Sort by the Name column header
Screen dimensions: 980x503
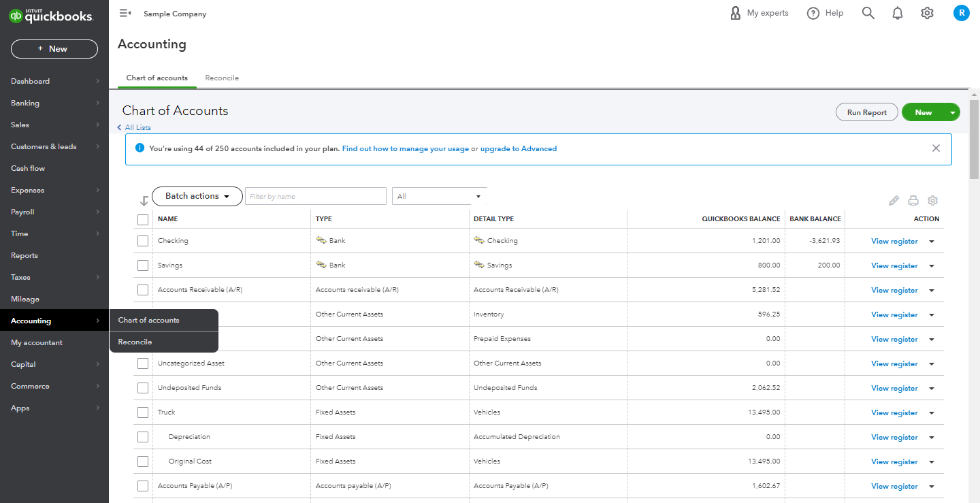pyautogui.click(x=167, y=219)
